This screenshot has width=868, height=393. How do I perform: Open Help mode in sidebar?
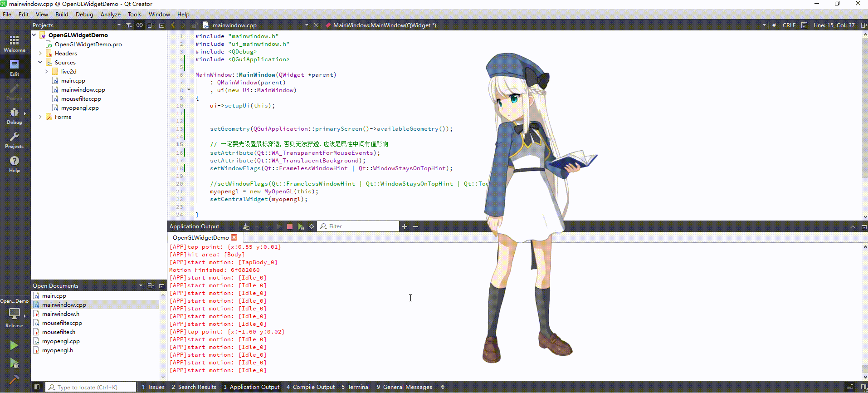[x=15, y=164]
